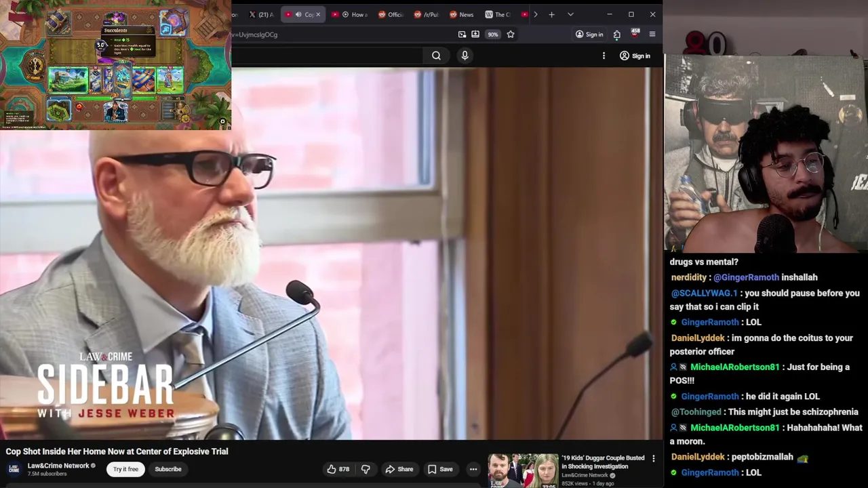Viewport: 868px width, 488px height.
Task: Open '19 Kids' Duggar Couple Busted title
Action: point(603,462)
